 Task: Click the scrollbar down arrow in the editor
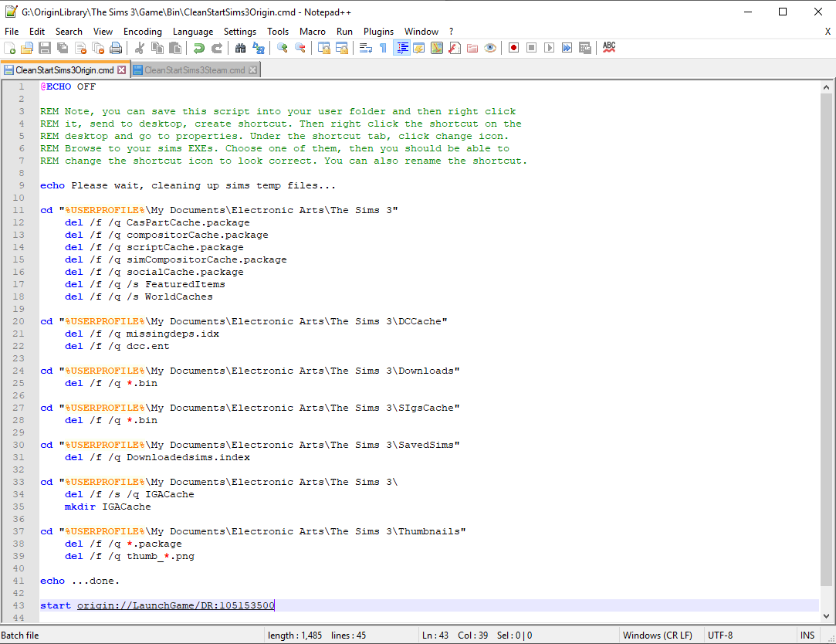click(826, 615)
